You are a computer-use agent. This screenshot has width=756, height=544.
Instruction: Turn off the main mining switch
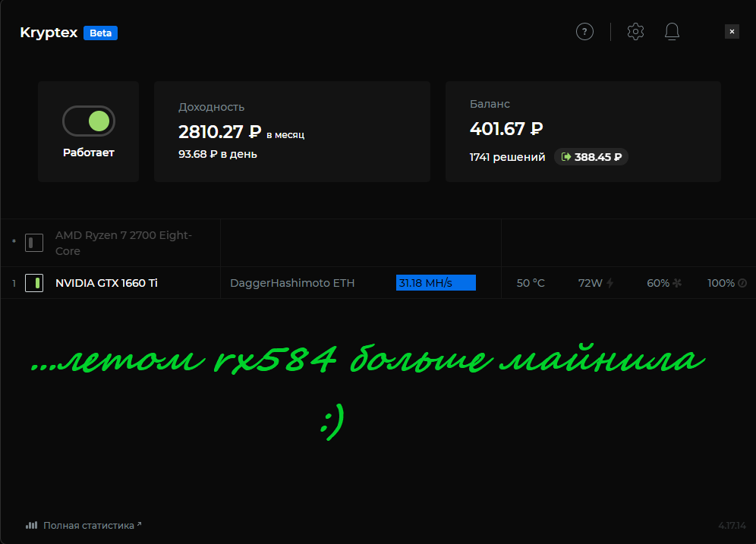coord(89,121)
